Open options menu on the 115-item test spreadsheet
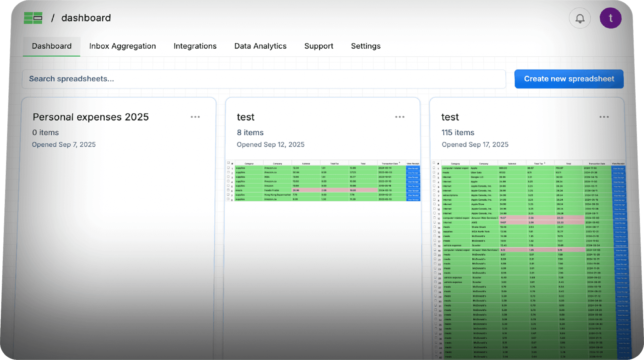This screenshot has height=360, width=644. pos(604,117)
